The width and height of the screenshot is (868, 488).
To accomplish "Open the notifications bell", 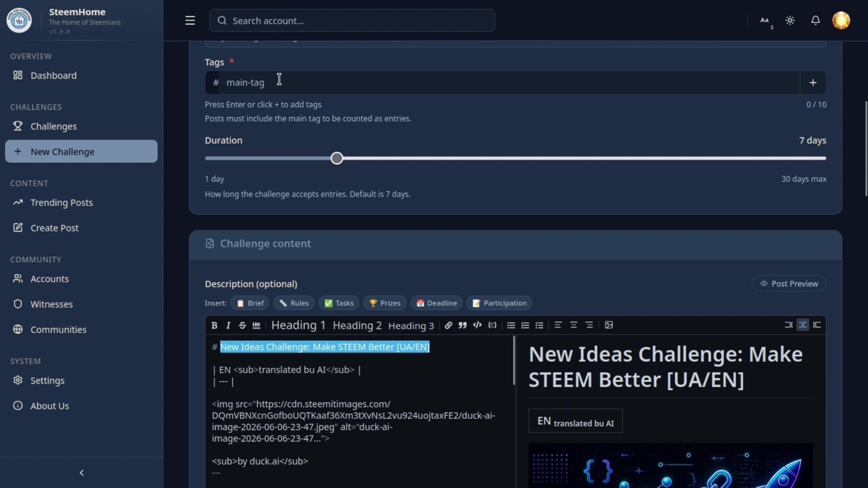I will (815, 20).
